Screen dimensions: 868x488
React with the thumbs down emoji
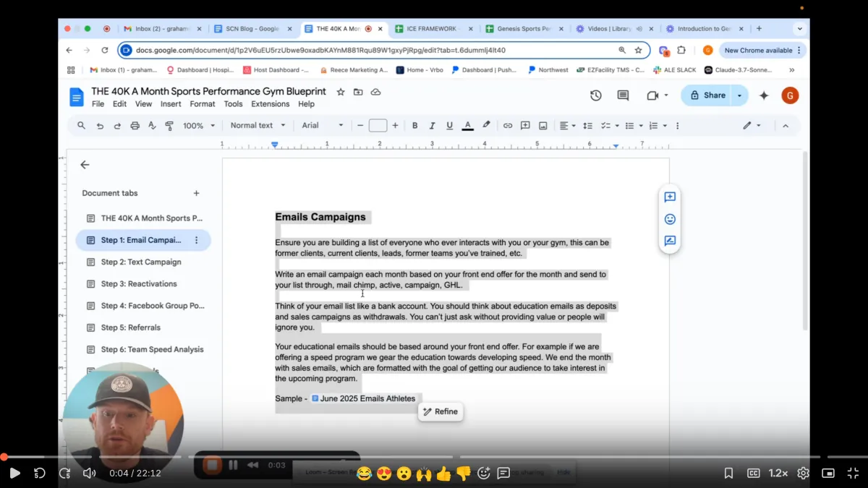[463, 474]
